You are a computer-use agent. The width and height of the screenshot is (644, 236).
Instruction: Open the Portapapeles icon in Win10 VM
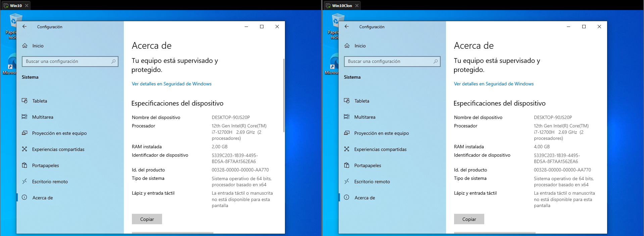click(24, 165)
